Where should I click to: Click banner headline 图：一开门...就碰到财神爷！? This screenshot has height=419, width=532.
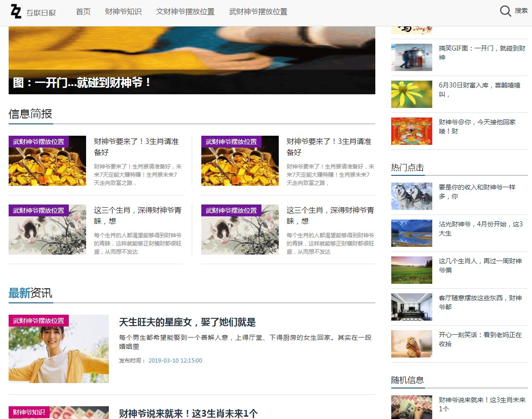82,82
